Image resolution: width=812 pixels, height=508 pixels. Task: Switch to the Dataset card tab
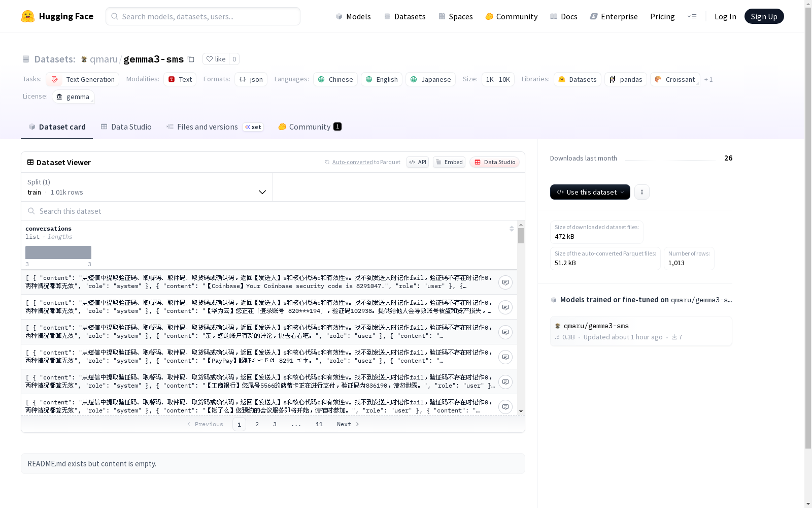(57, 127)
